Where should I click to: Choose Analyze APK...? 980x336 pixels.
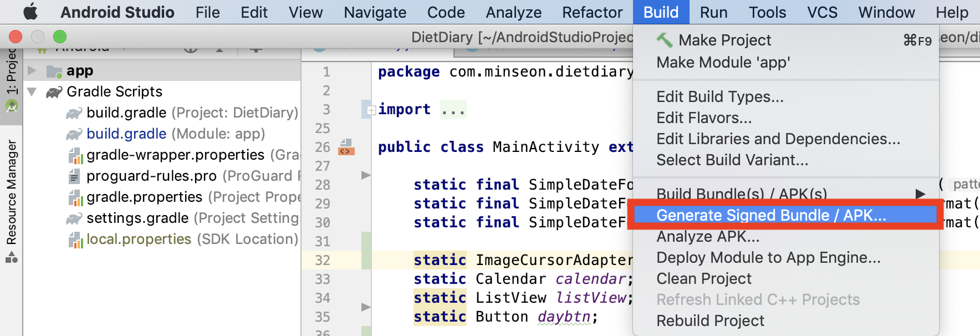(786, 237)
